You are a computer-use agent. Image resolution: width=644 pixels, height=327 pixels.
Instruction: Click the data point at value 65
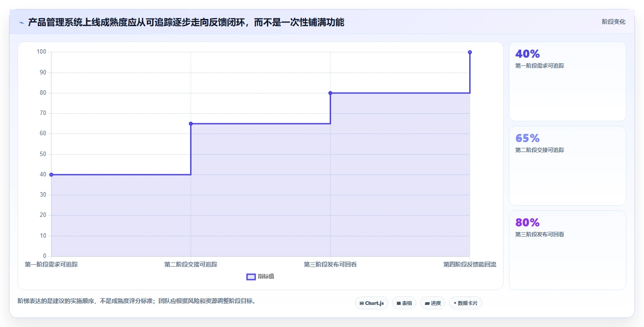point(191,124)
